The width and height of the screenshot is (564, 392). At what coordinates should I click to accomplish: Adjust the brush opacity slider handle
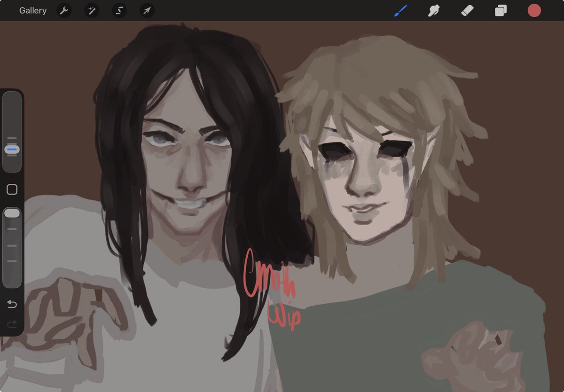tap(12, 213)
